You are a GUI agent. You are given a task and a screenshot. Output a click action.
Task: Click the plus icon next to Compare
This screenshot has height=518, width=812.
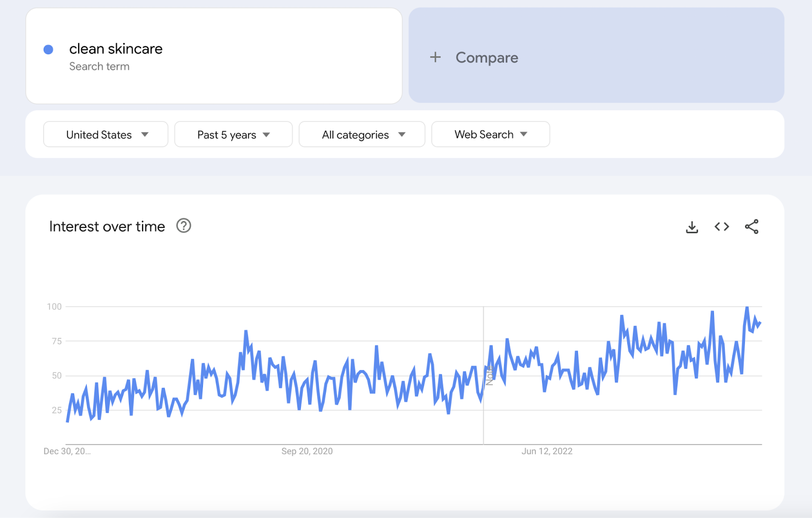point(435,57)
